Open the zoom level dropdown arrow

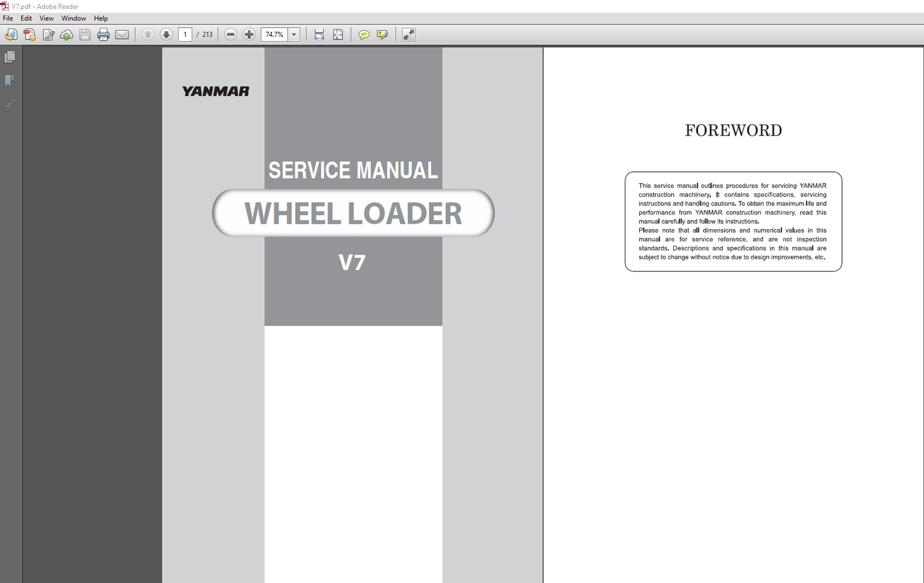pyautogui.click(x=294, y=35)
